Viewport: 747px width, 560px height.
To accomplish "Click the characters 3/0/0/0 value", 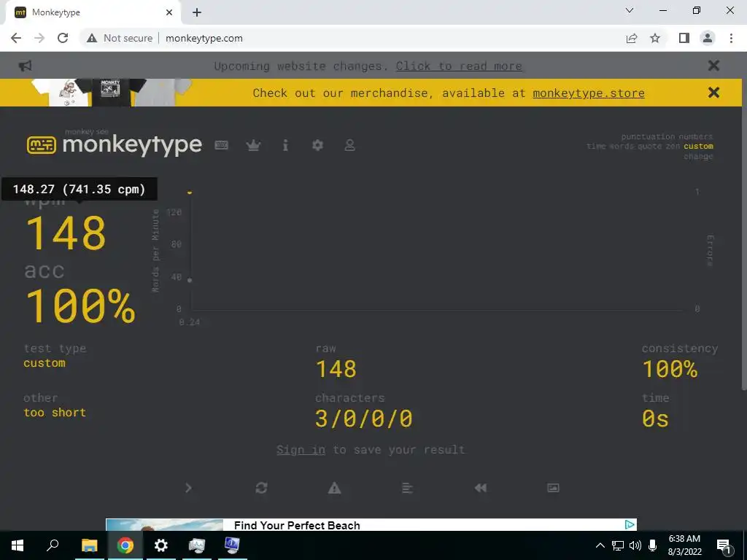I will 363,419.
